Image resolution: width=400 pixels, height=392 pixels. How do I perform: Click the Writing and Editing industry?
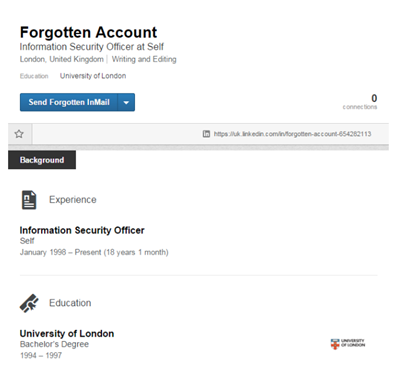pyautogui.click(x=144, y=59)
